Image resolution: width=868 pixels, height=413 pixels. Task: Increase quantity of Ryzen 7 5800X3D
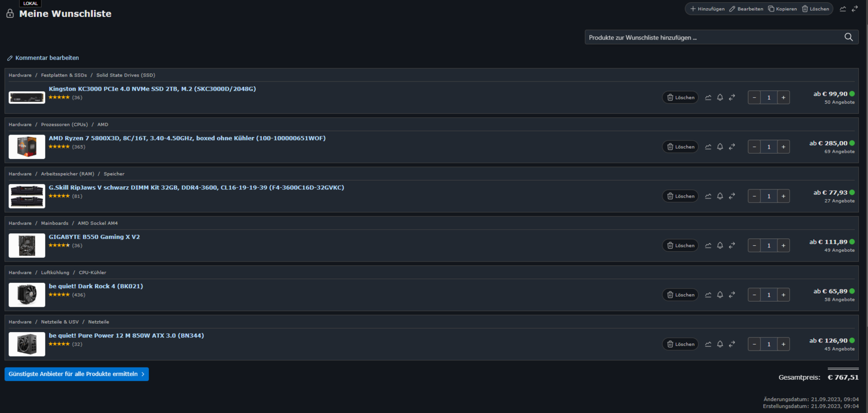click(783, 147)
